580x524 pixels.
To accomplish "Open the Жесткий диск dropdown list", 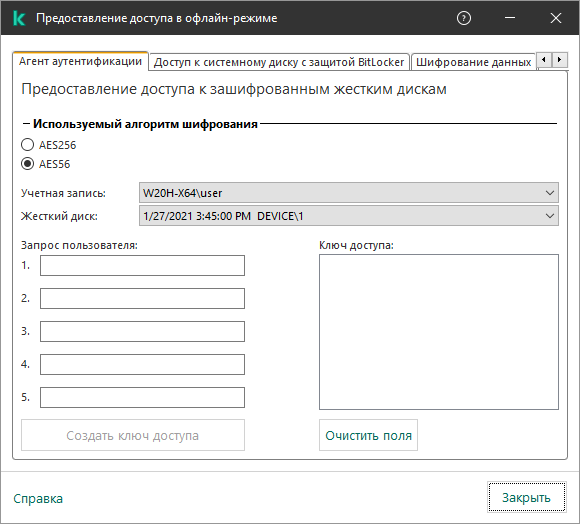I will tap(348, 216).
